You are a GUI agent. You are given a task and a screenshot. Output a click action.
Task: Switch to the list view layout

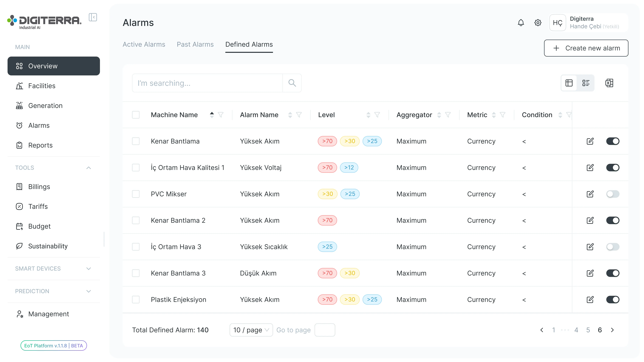click(x=586, y=83)
